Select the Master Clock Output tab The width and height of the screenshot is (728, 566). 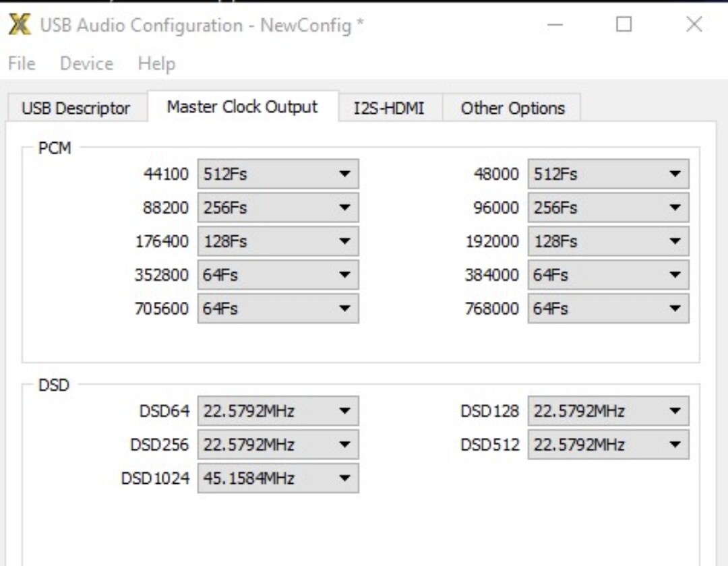242,107
